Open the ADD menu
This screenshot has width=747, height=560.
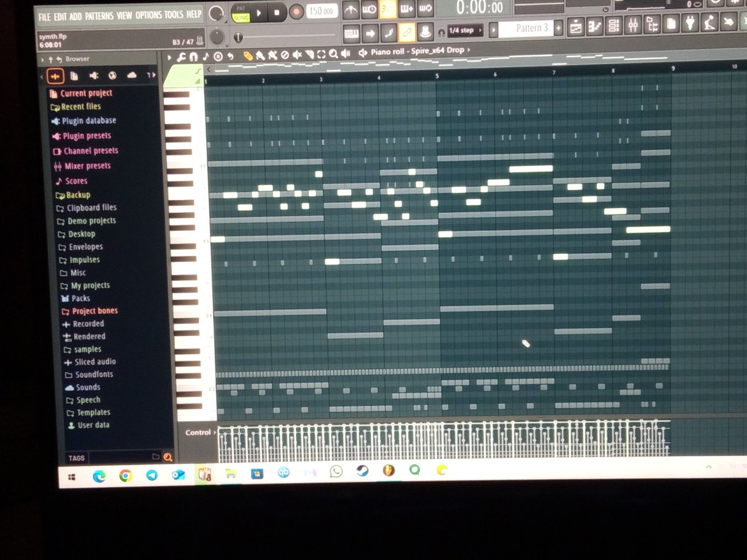pos(76,16)
